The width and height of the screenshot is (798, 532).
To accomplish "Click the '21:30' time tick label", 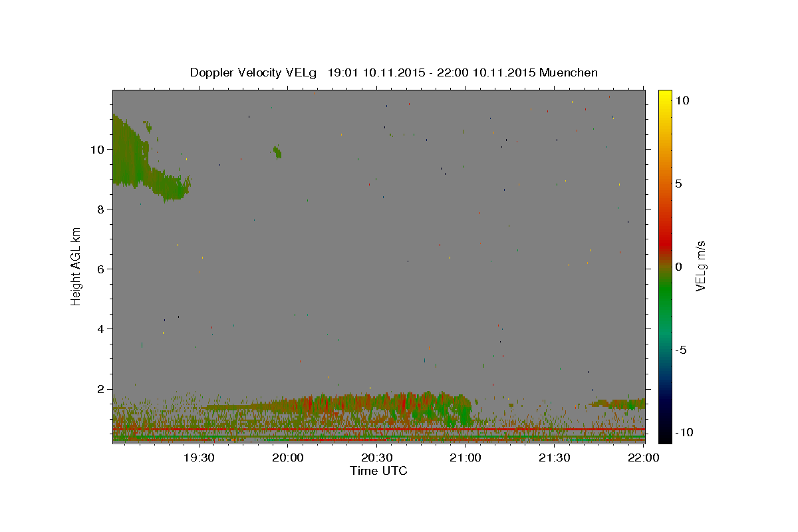I will tap(555, 458).
